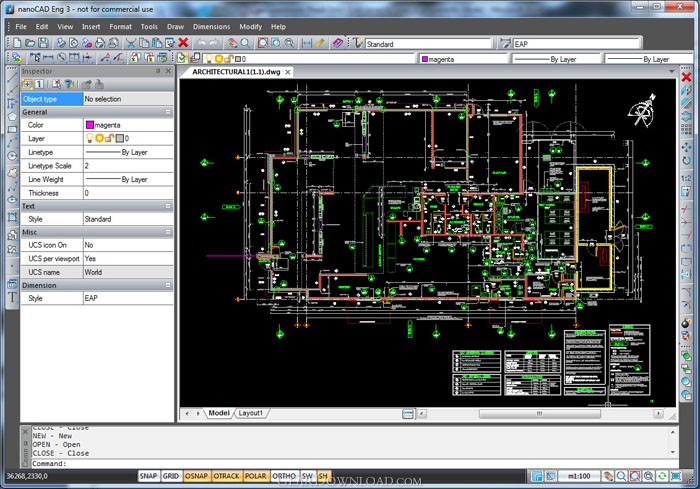Screen dimensions: 700x489
Task: Click the m1:100 scale button in status bar
Action: coord(578,476)
